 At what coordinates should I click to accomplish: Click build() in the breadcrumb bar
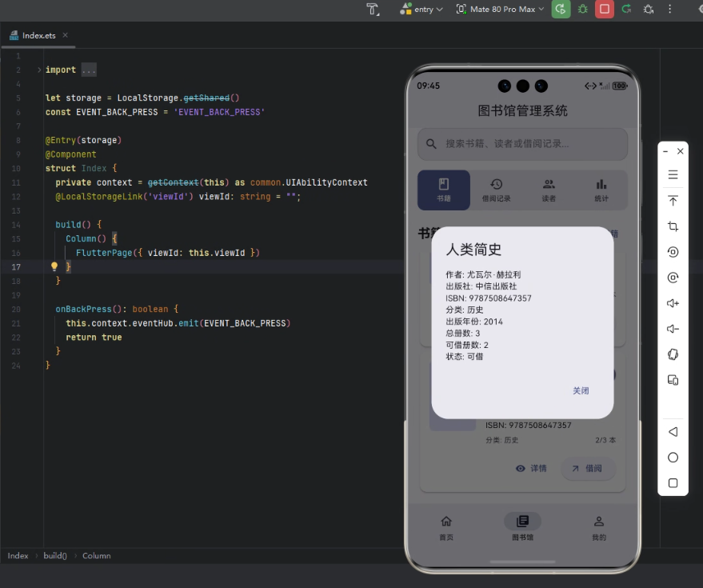pos(55,556)
